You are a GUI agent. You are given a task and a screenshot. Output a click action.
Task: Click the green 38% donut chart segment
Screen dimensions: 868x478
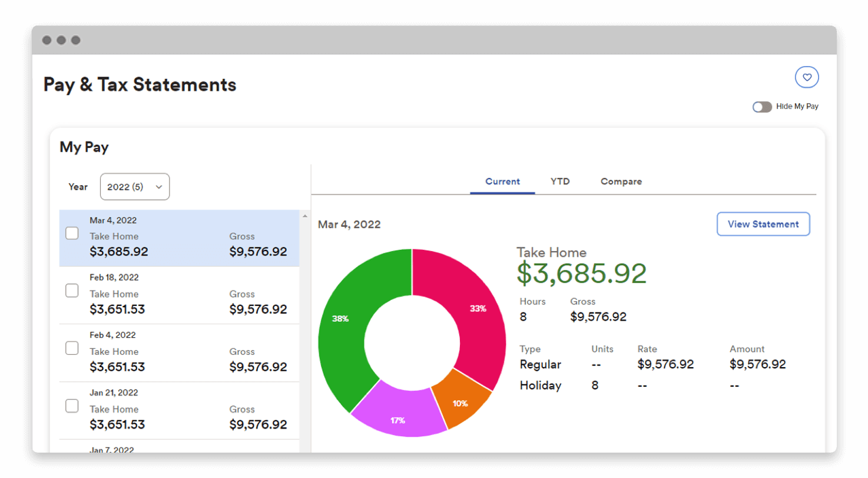(x=342, y=319)
